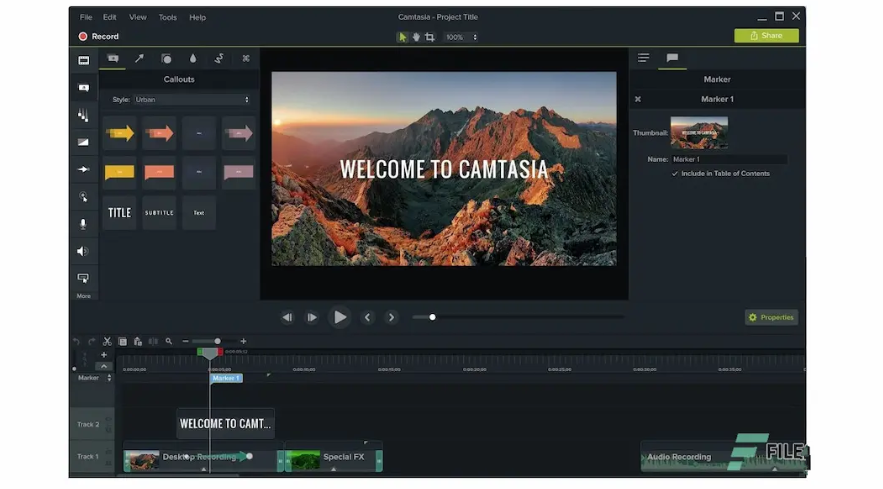The height and width of the screenshot is (489, 883).
Task: Switch to the Shapes annotation tab
Action: [166, 59]
